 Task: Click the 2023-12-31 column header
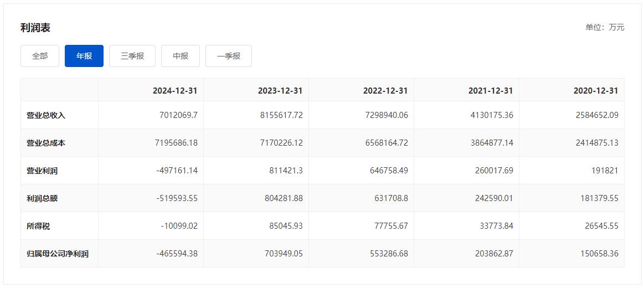pos(280,90)
